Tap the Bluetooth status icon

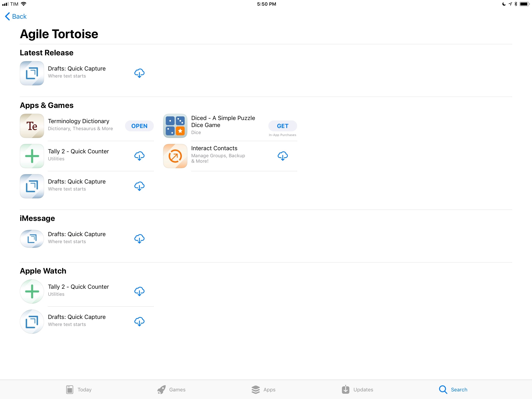click(516, 4)
